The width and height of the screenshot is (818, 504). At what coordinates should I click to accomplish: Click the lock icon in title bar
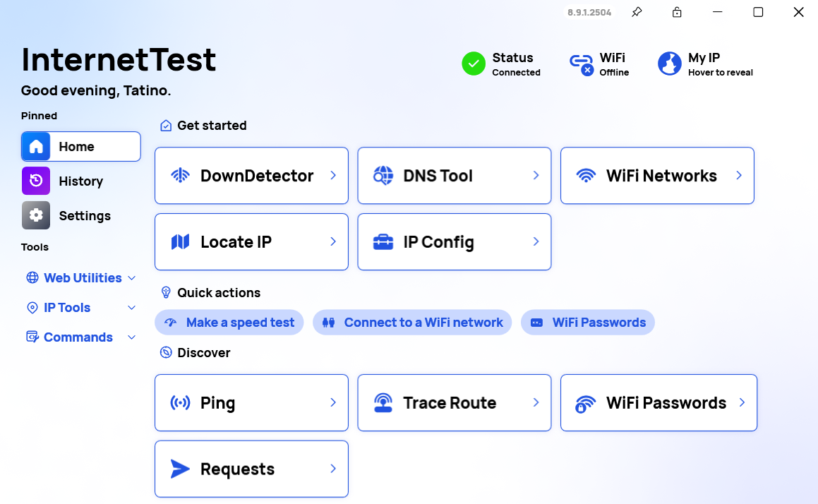(x=677, y=12)
